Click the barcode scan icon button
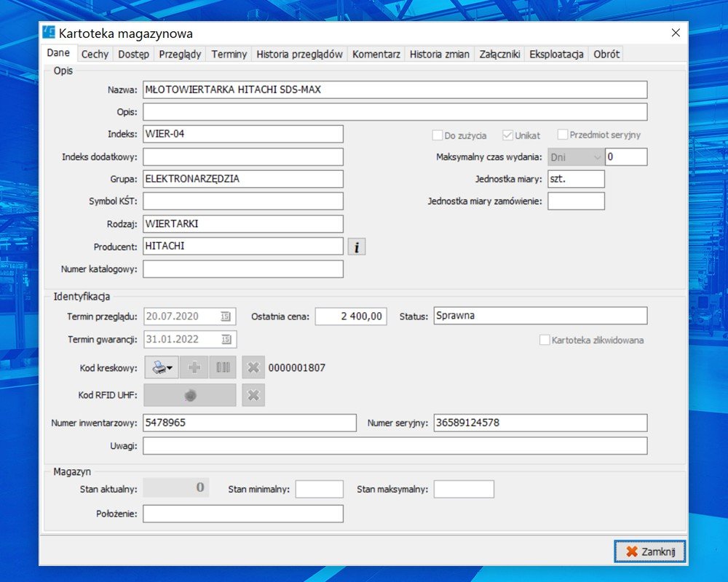728x582 pixels. click(x=223, y=368)
